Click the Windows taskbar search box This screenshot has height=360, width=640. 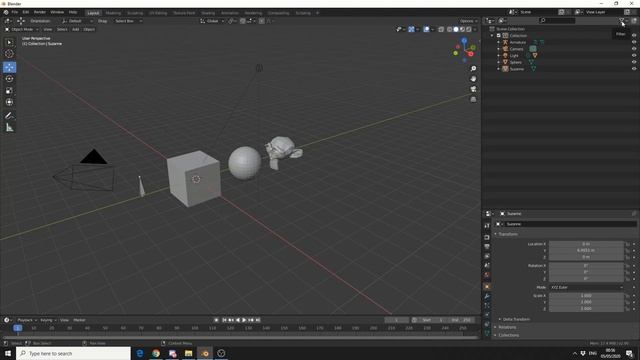pyautogui.click(x=73, y=353)
